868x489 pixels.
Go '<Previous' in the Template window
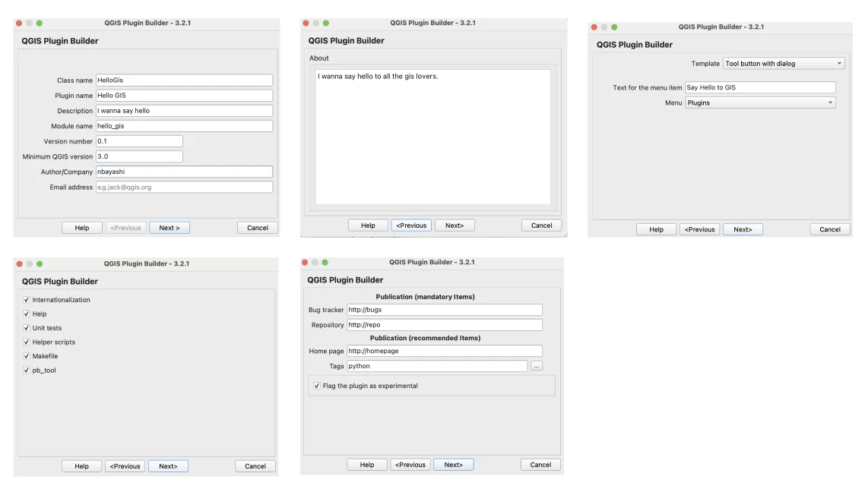tap(700, 229)
